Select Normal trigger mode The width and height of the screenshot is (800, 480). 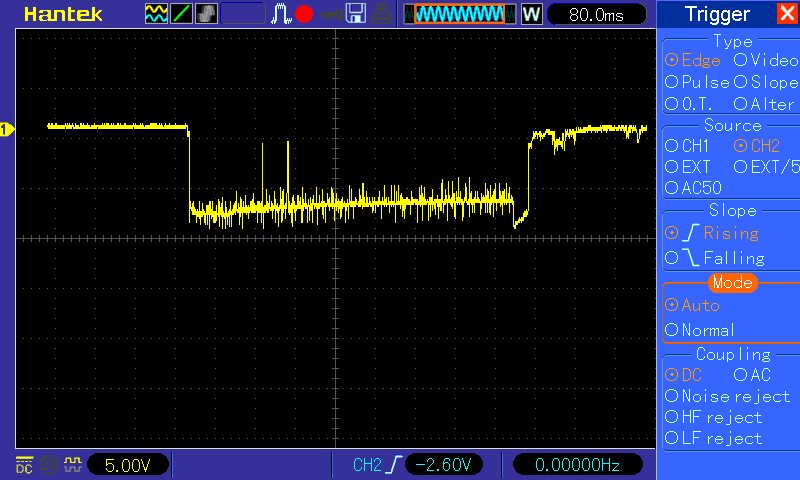pyautogui.click(x=699, y=330)
